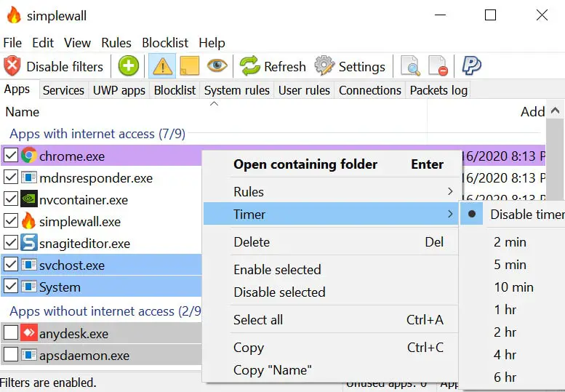The width and height of the screenshot is (565, 392).
Task: Click the simplewall flame title icon
Action: [x=14, y=15]
